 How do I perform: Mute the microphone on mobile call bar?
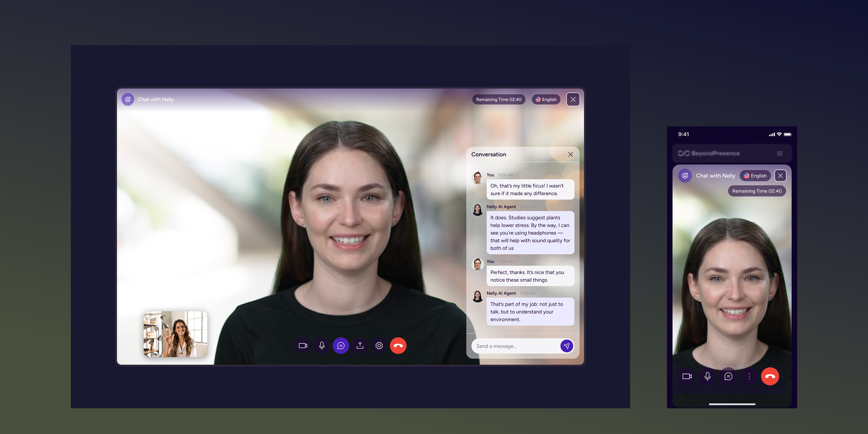[708, 376]
